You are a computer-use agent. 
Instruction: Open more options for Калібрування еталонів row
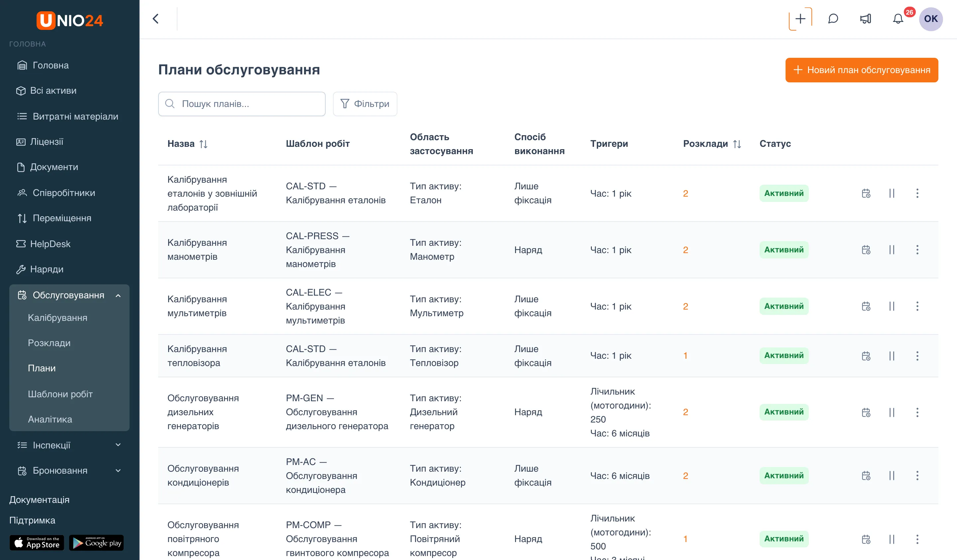(x=917, y=193)
